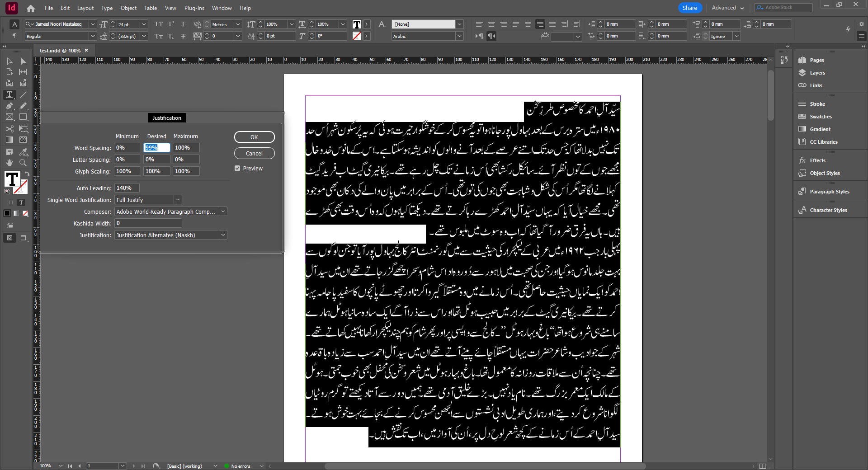Open the Paragraph Styles panel
The image size is (868, 470).
point(829,191)
